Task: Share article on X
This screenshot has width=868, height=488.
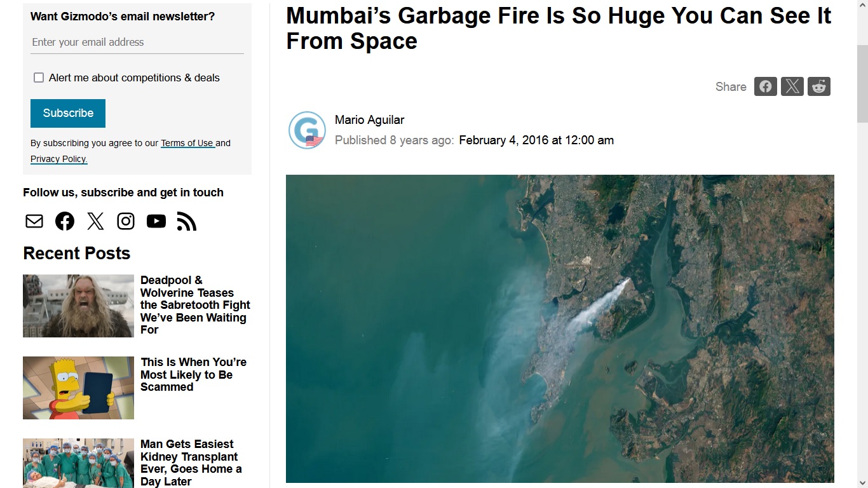Action: tap(792, 86)
